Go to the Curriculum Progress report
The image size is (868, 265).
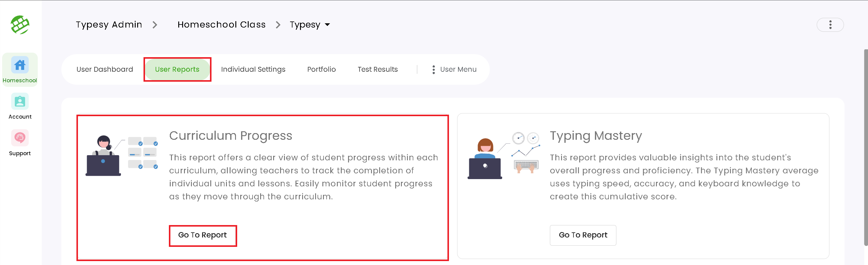[202, 235]
